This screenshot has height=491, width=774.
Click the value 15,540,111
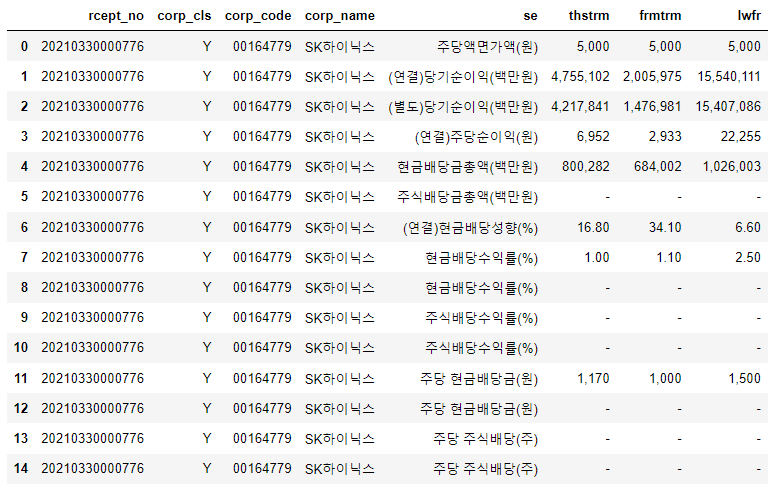[729, 76]
